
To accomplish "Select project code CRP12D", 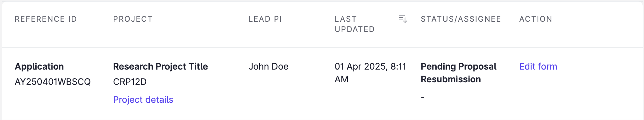I will [130, 82].
